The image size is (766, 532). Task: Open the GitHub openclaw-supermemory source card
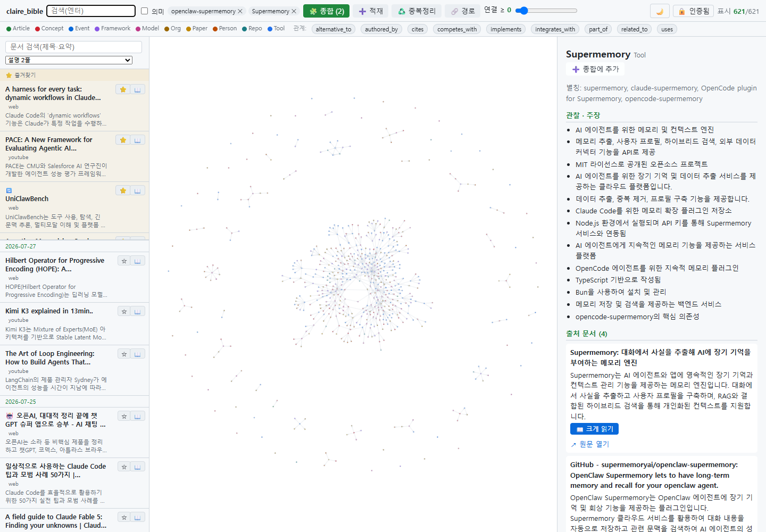pos(662,494)
